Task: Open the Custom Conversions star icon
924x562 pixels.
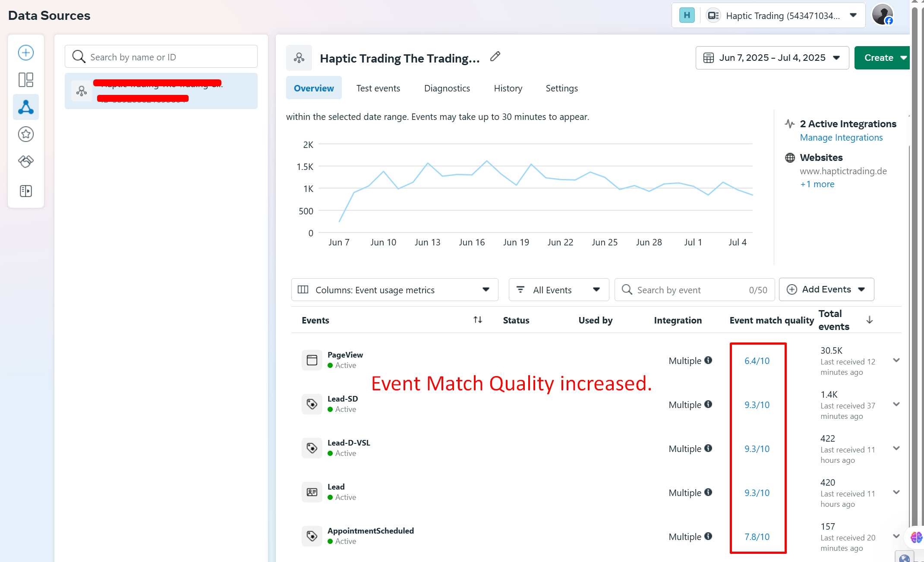Action: (26, 134)
